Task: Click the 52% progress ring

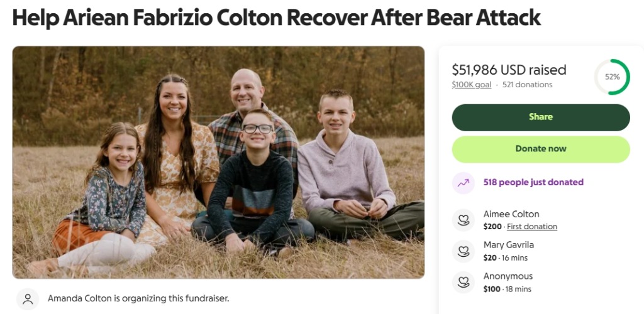Action: pyautogui.click(x=612, y=77)
